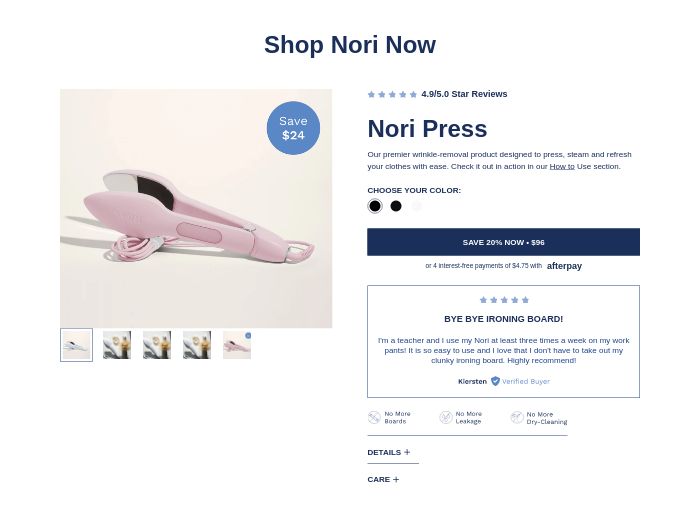
Task: View the second product thumbnail
Action: (117, 345)
